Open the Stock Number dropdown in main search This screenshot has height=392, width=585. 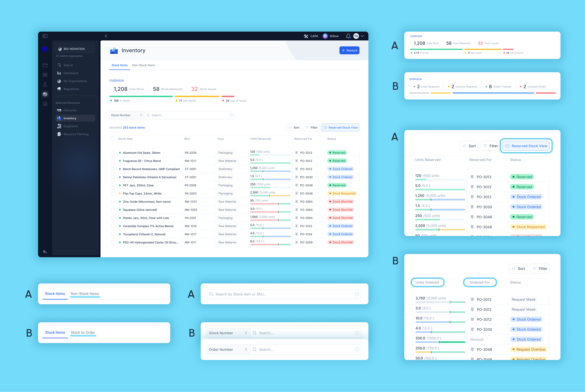point(126,115)
